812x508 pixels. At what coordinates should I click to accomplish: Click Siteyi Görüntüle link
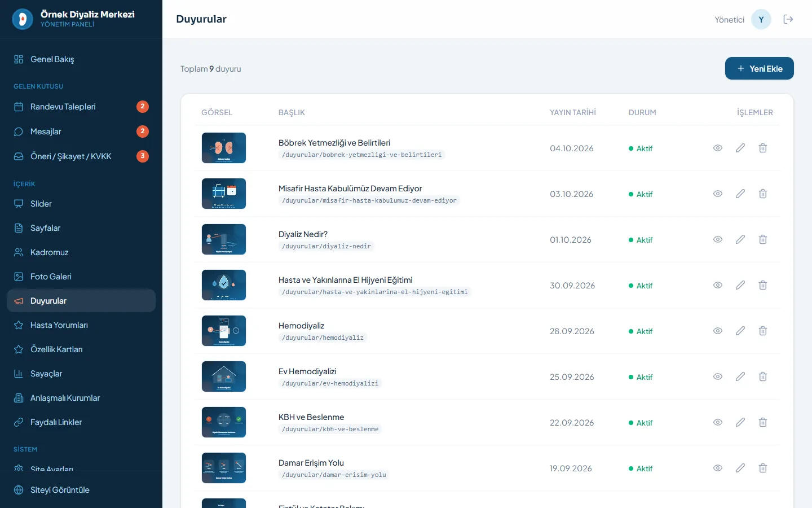[x=81, y=490]
